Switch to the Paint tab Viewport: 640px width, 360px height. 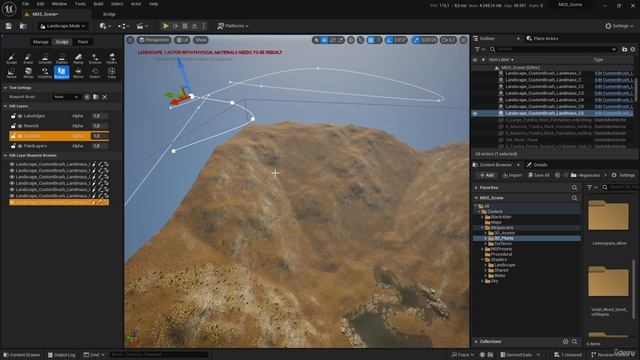[83, 42]
